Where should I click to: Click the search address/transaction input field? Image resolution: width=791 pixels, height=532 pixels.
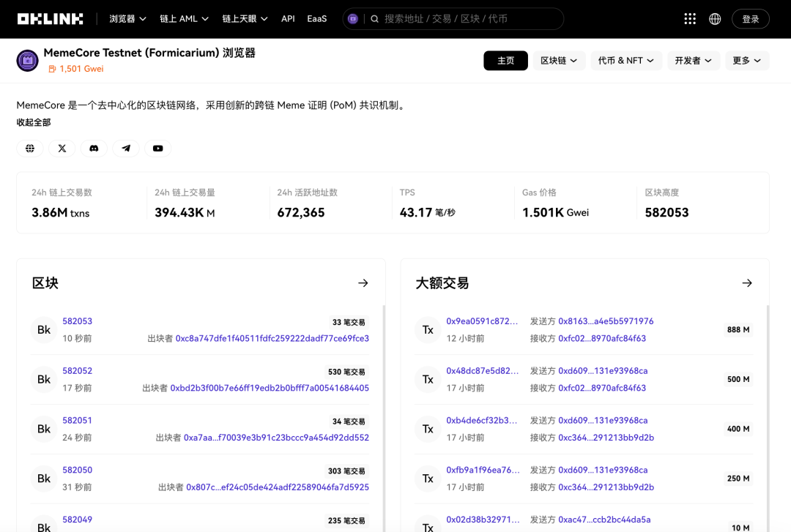point(471,18)
